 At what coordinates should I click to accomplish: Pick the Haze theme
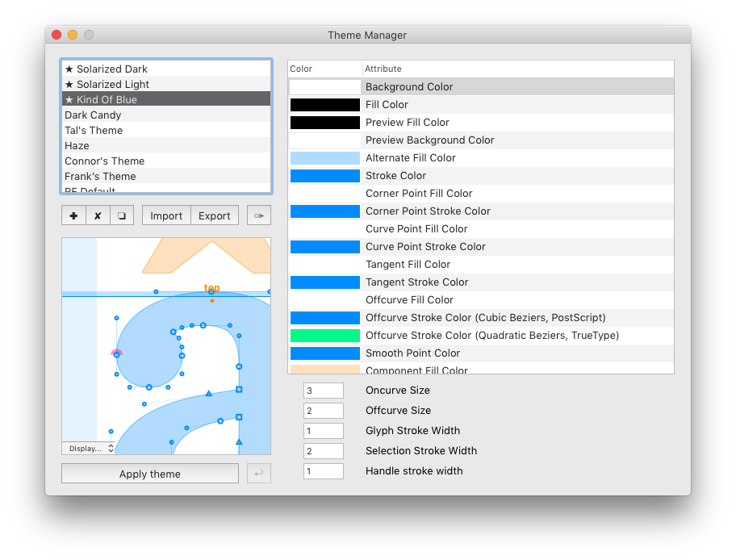(166, 145)
